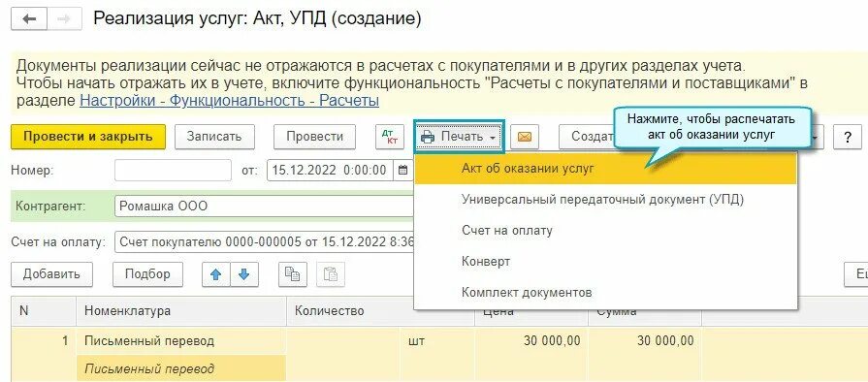Click the Добавить button
868x382 pixels.
[x=51, y=274]
